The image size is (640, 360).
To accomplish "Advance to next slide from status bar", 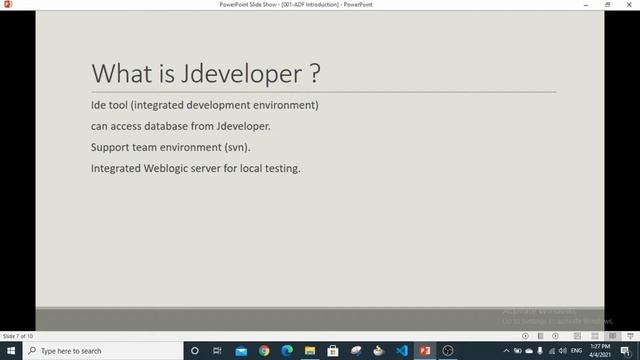I will point(556,336).
